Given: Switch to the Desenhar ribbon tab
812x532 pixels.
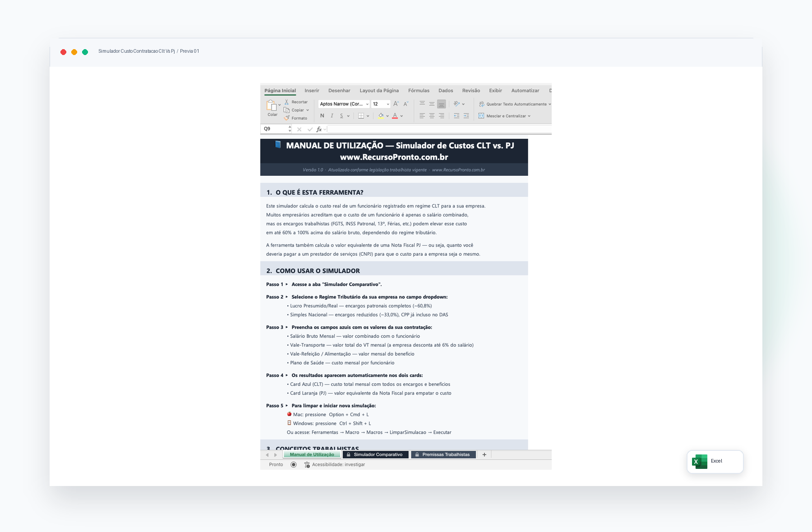Looking at the screenshot, I should (339, 91).
